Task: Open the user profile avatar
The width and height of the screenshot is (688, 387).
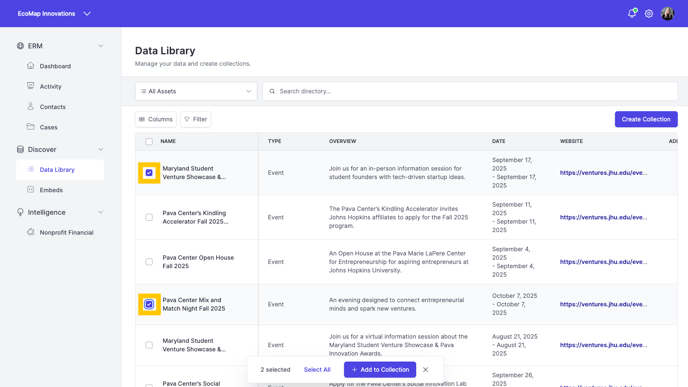Action: (667, 14)
